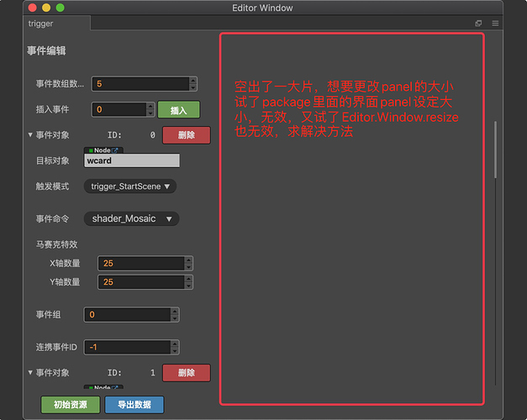The width and height of the screenshot is (527, 420).
Task: Collapse the 事件对象 ID 0 section
Action: (30, 134)
